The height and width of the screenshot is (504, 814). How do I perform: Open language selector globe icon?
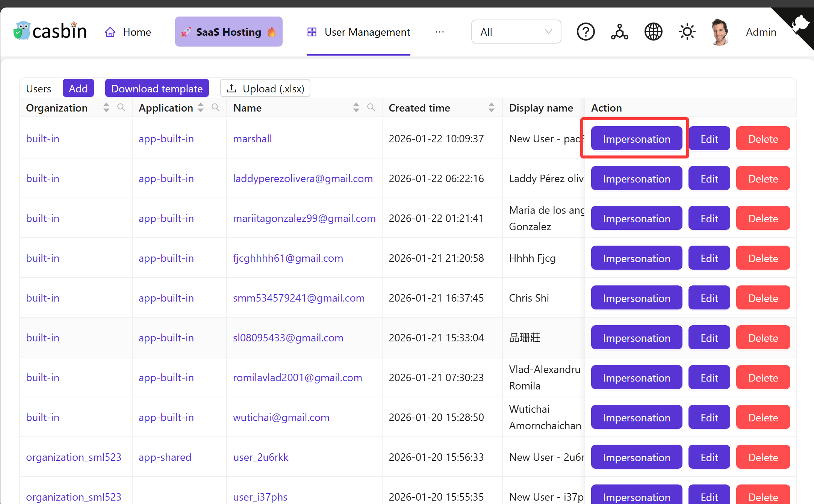pyautogui.click(x=653, y=32)
